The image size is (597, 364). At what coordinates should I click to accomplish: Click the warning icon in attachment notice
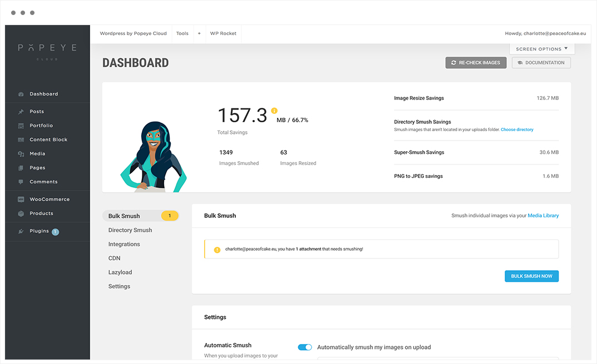[x=217, y=250]
